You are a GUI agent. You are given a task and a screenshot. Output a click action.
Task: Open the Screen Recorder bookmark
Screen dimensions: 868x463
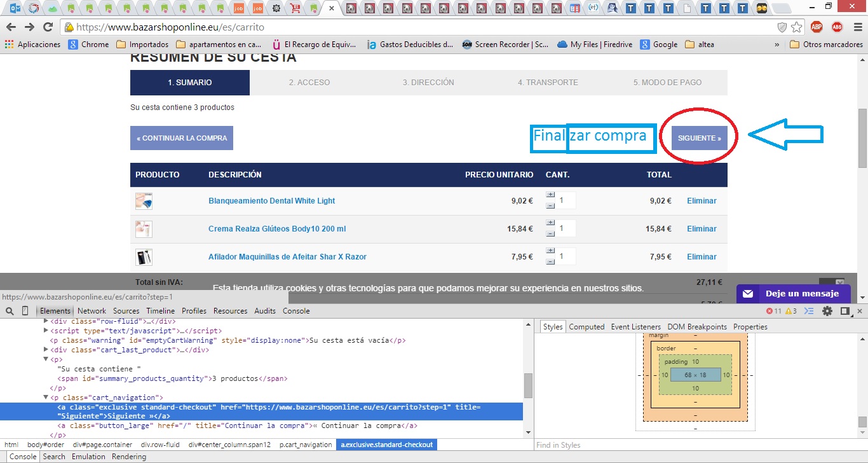click(505, 45)
